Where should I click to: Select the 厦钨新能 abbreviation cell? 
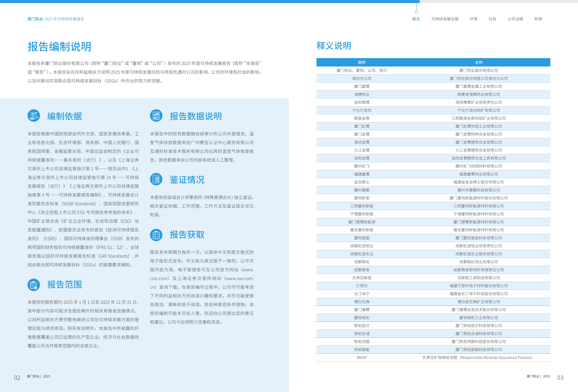[362, 198]
